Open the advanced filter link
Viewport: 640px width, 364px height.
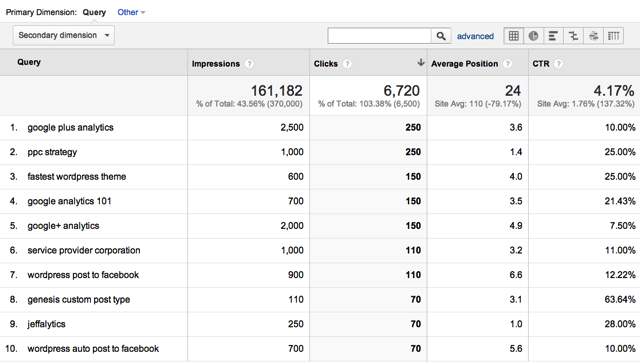tap(475, 36)
